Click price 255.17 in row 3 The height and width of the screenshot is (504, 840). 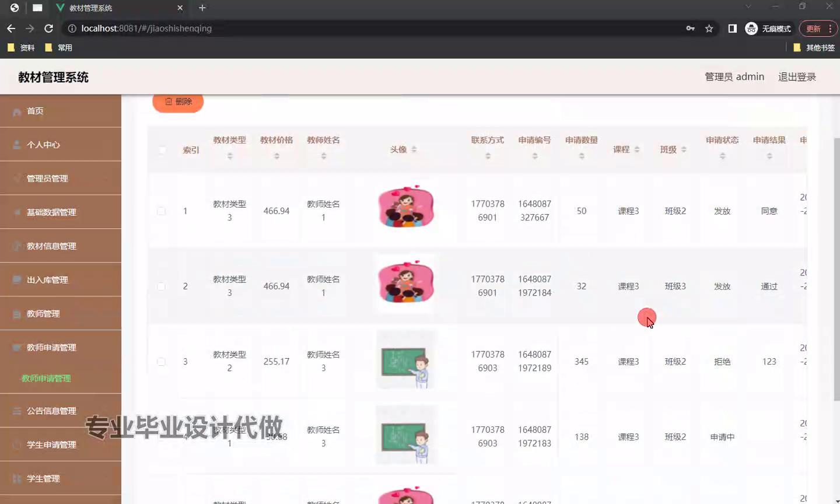(276, 362)
